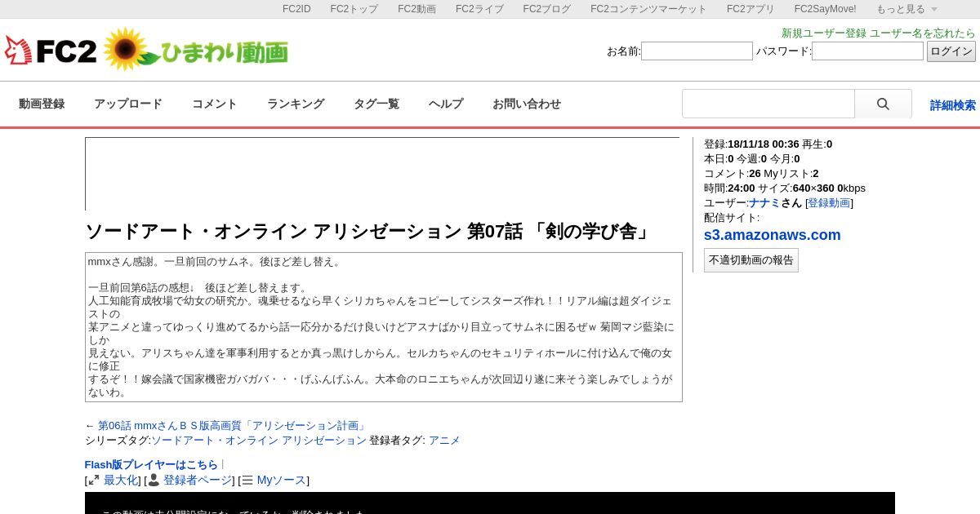Click Flash版プレイヤーはこちら link
The width and height of the screenshot is (980, 514).
point(151,464)
